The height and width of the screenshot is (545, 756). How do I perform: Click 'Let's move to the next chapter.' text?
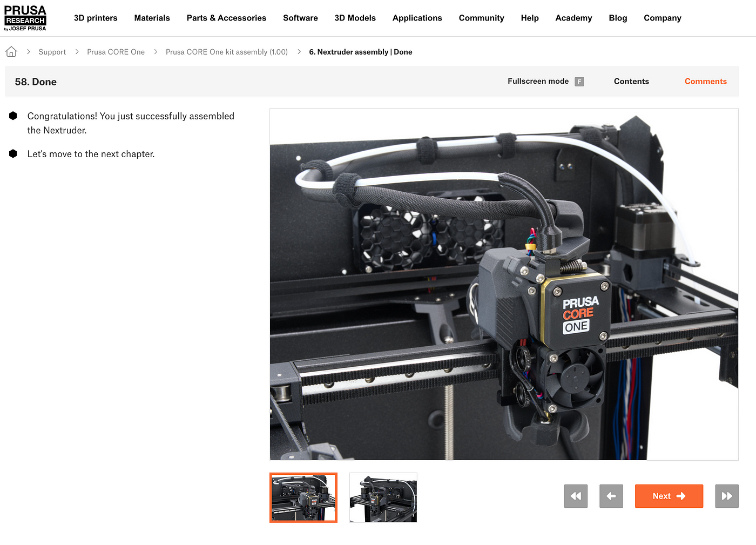click(91, 154)
